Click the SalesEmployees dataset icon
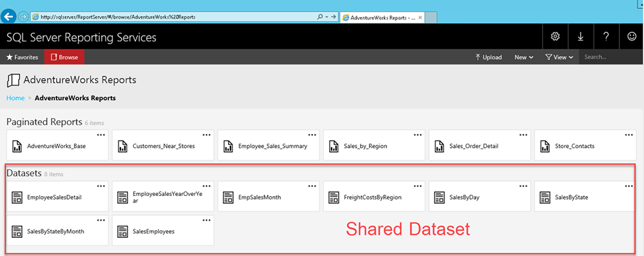This screenshot has height=256, width=644. [x=122, y=231]
